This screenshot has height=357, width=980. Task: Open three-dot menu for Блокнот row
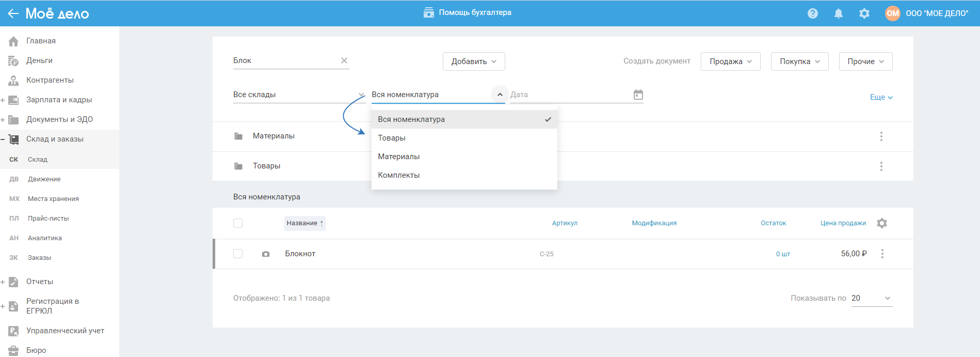[x=882, y=254]
